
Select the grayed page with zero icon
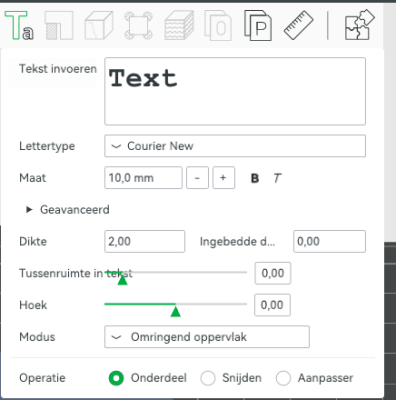pos(218,25)
